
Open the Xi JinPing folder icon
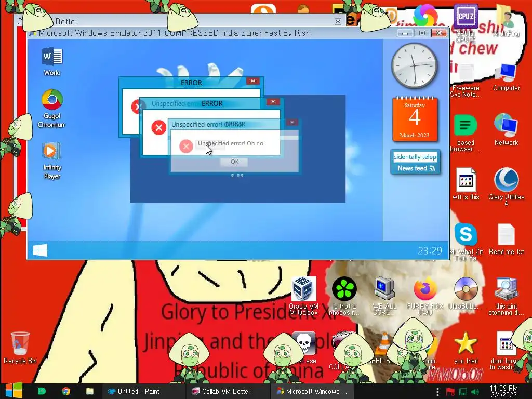pyautogui.click(x=506, y=21)
